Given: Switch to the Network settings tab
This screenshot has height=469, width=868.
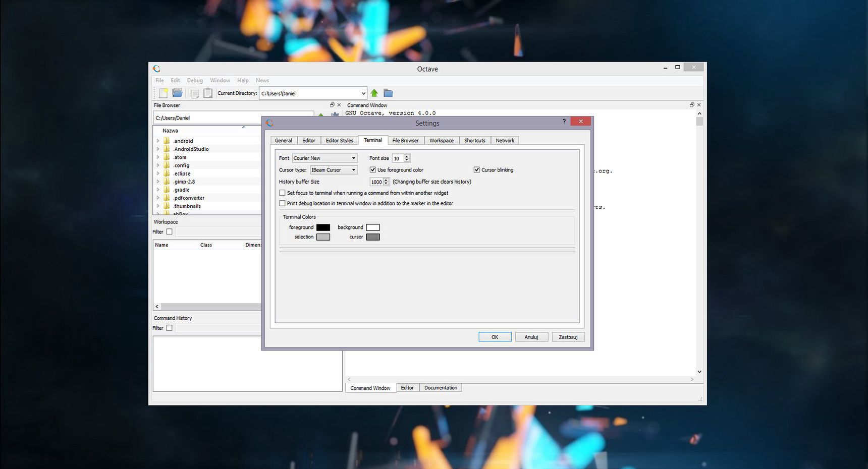Looking at the screenshot, I should click(505, 141).
